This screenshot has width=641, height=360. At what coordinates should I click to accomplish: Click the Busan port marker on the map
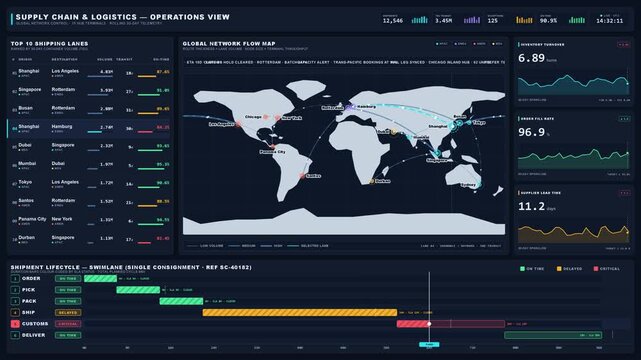[459, 123]
